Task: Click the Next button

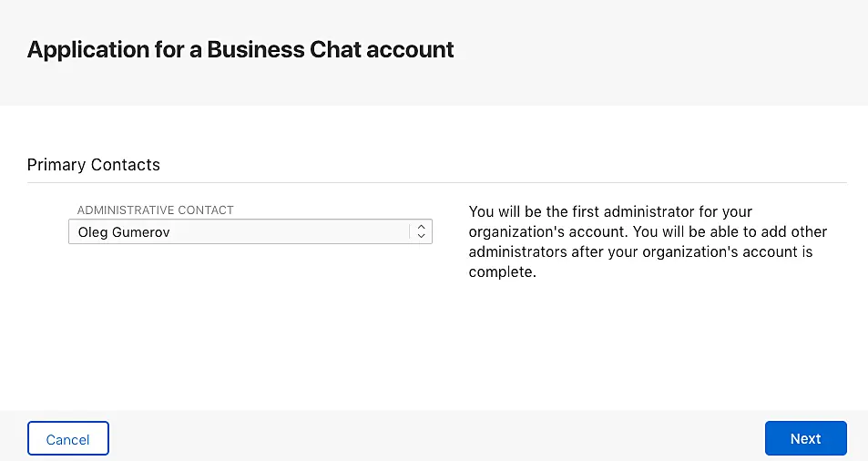Action: [x=805, y=438]
